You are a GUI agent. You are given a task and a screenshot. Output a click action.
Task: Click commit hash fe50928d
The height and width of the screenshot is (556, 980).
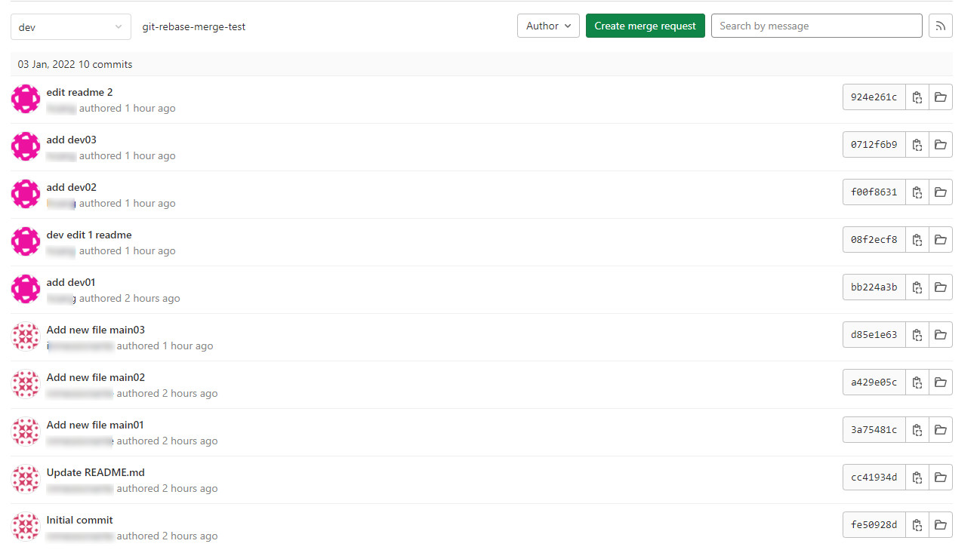874,525
